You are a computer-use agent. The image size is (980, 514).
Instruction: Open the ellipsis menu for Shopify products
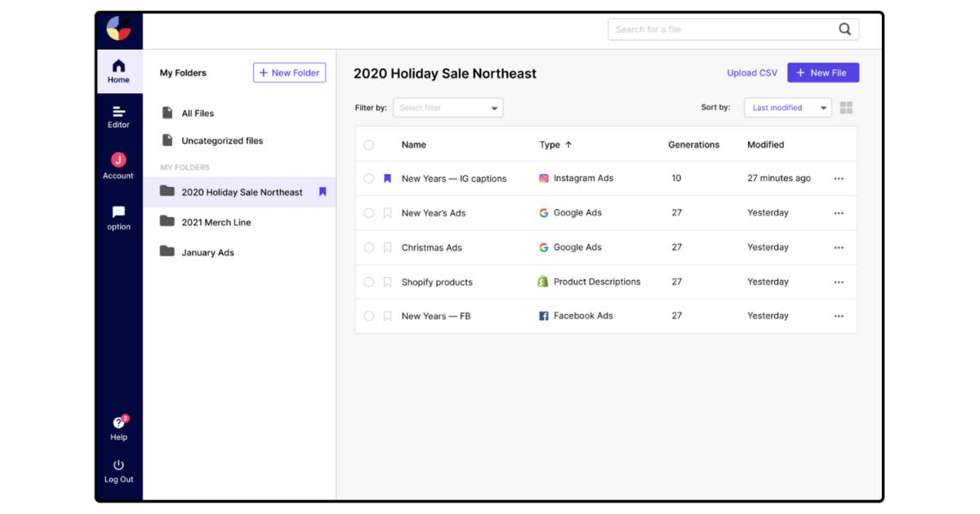tap(839, 281)
